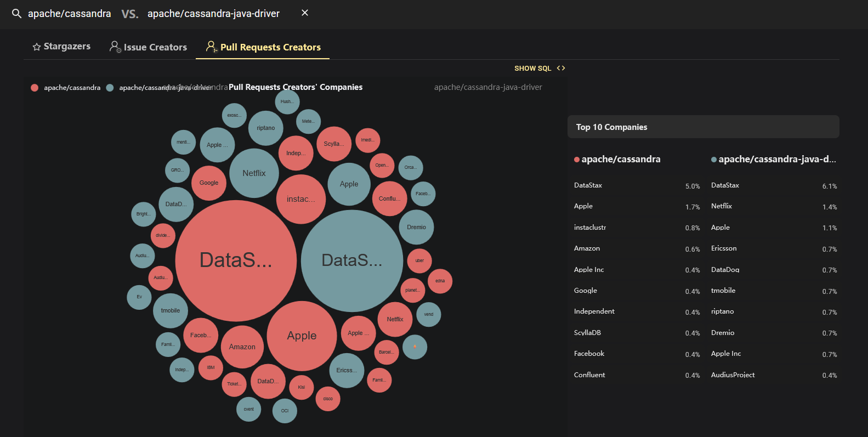The width and height of the screenshot is (868, 437).
Task: Select the red Open... bubble
Action: click(382, 166)
